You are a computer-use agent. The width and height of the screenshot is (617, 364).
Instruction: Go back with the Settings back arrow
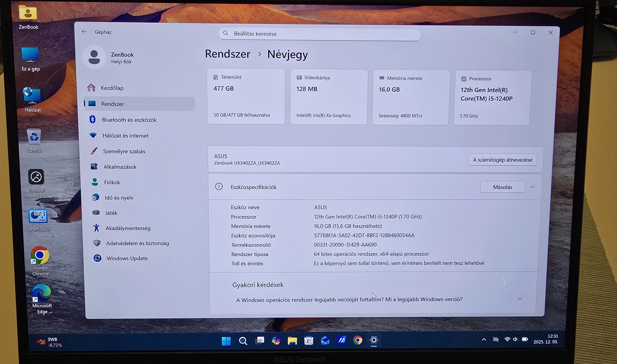tap(84, 32)
